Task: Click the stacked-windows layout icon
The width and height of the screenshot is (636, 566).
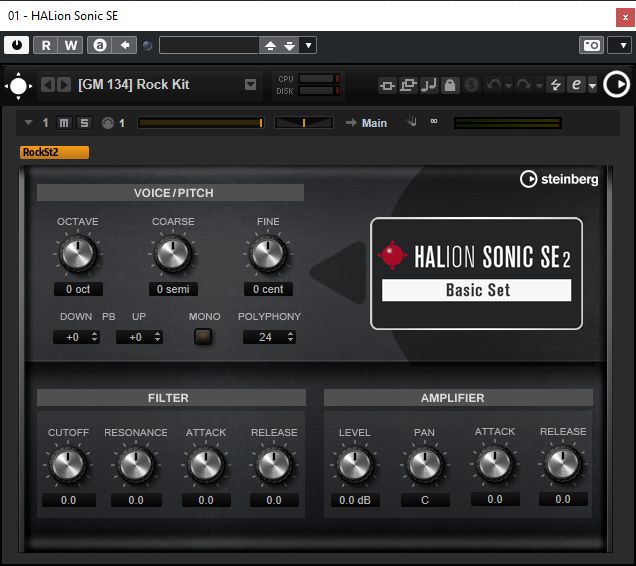Action: [x=408, y=85]
